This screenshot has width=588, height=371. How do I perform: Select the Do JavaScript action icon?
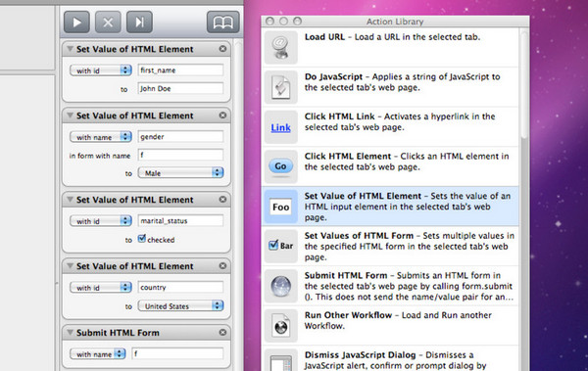click(x=281, y=87)
